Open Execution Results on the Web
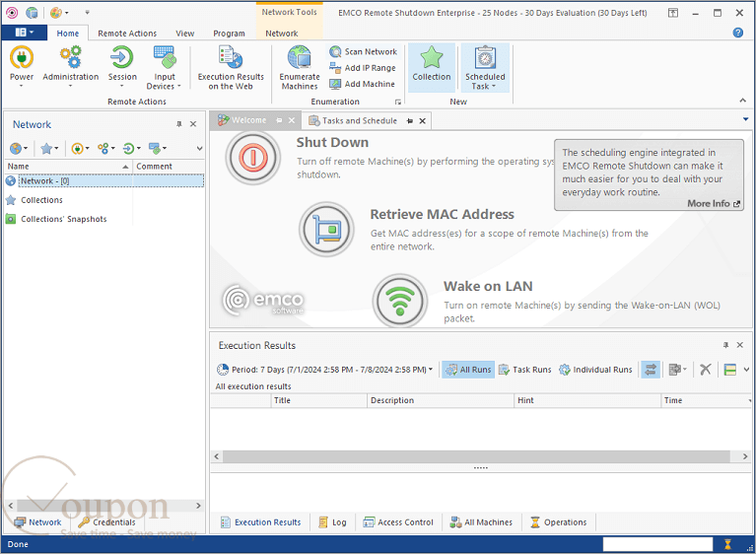The width and height of the screenshot is (756, 554). point(231,67)
